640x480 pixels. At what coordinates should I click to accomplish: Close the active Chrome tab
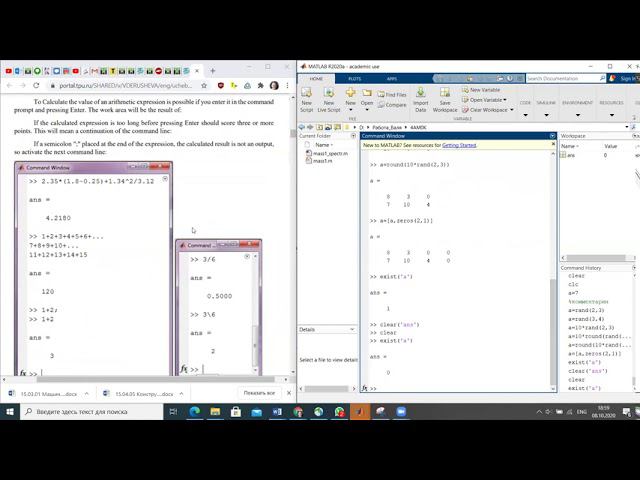197,71
